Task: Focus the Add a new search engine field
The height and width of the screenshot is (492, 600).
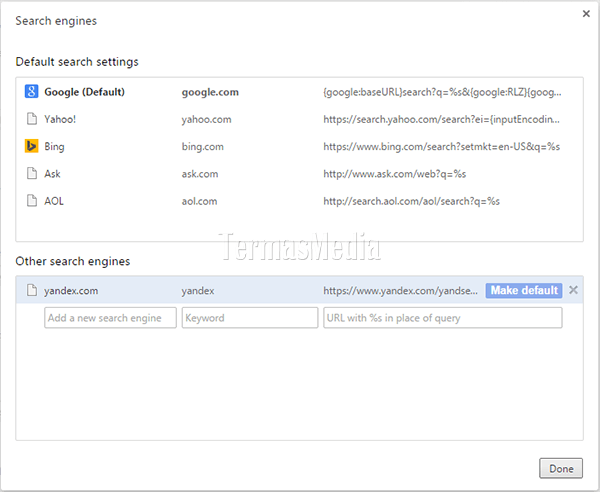Action: 110,318
